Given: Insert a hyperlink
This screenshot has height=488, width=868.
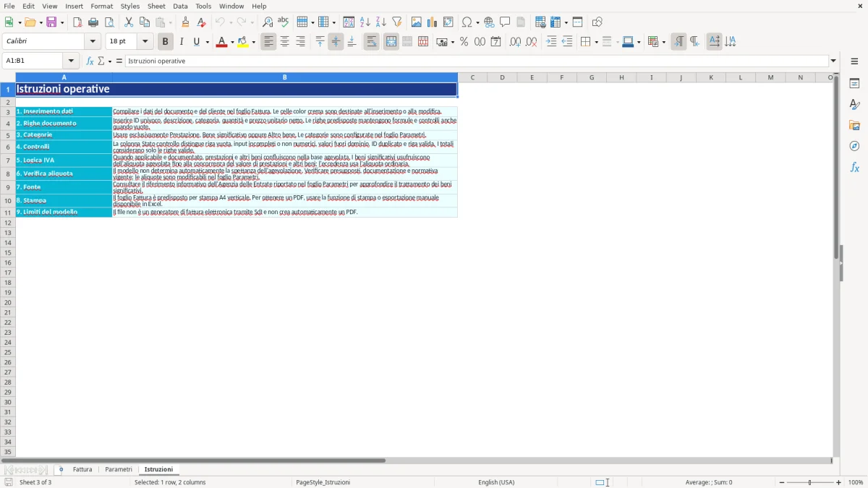Looking at the screenshot, I should [x=490, y=22].
